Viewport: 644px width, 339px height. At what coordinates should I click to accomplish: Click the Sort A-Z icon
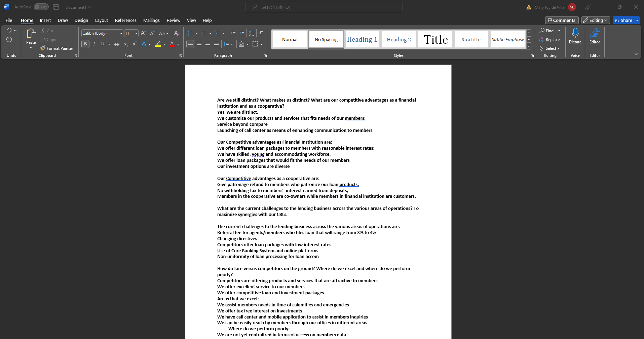click(x=252, y=33)
